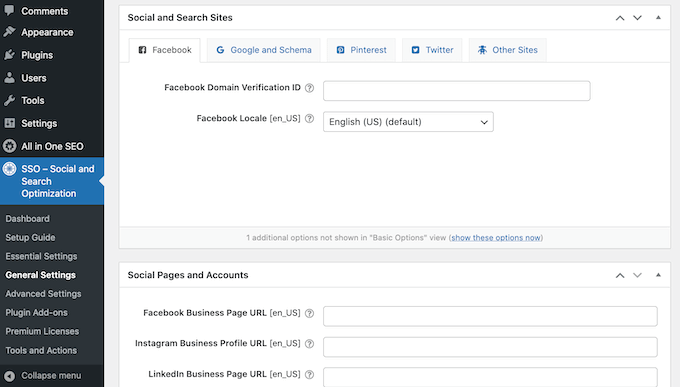The height and width of the screenshot is (387, 680).
Task: Open Essential Settings submenu
Action: point(41,256)
